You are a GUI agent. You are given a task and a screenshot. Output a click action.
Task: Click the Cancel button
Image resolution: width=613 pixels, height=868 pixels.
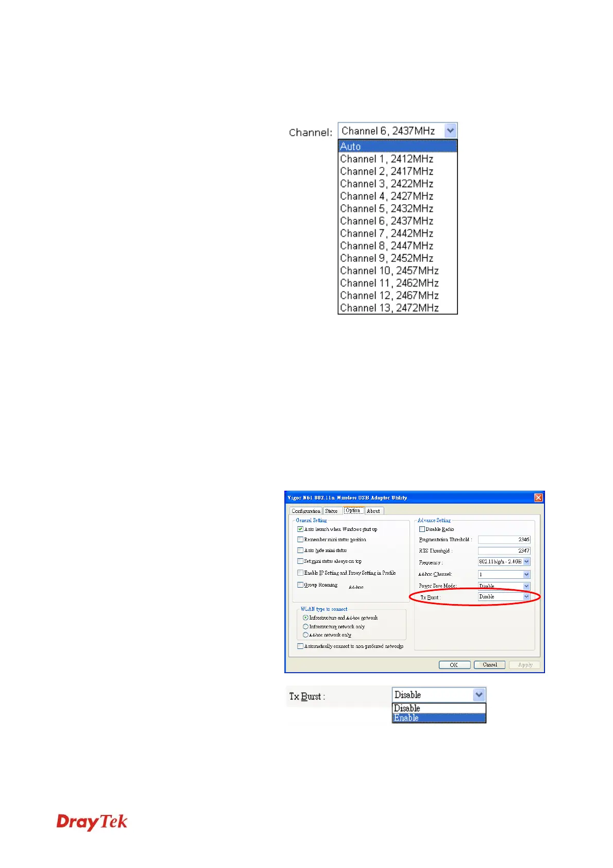pyautogui.click(x=489, y=664)
